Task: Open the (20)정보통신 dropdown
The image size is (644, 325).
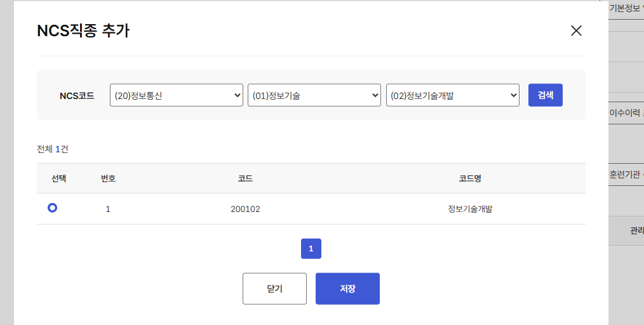Action: point(177,95)
